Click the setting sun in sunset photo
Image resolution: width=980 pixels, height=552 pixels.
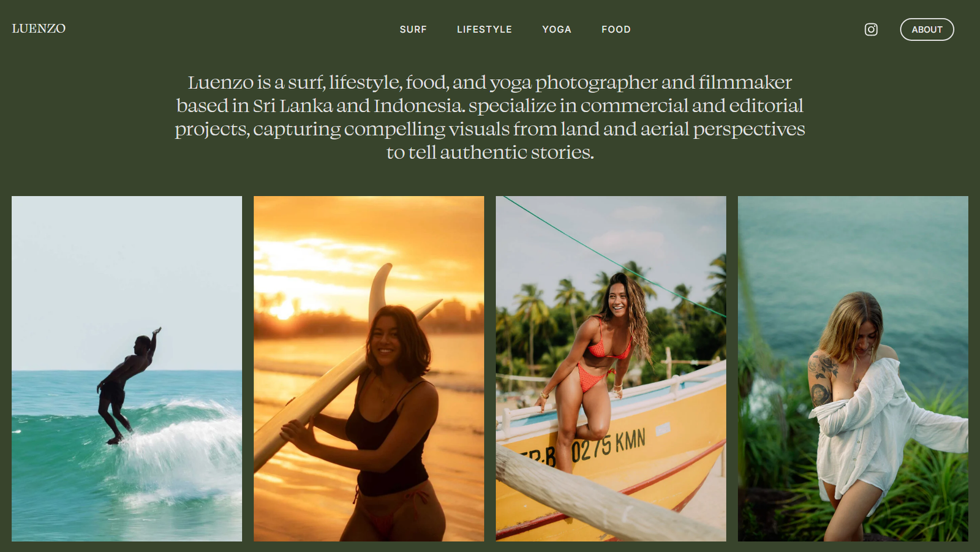tap(283, 309)
